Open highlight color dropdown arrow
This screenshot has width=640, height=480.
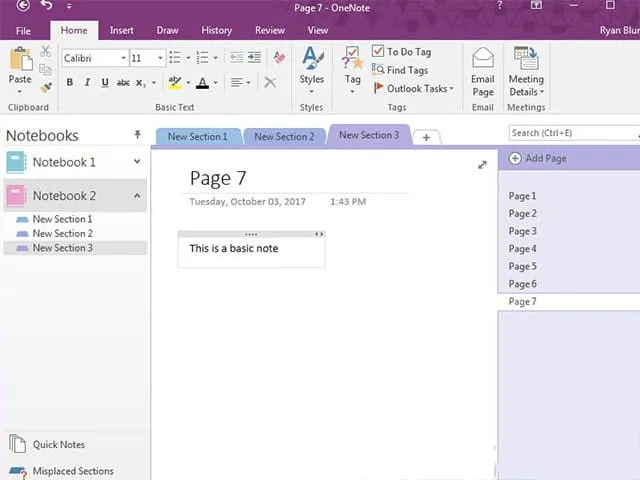point(188,83)
